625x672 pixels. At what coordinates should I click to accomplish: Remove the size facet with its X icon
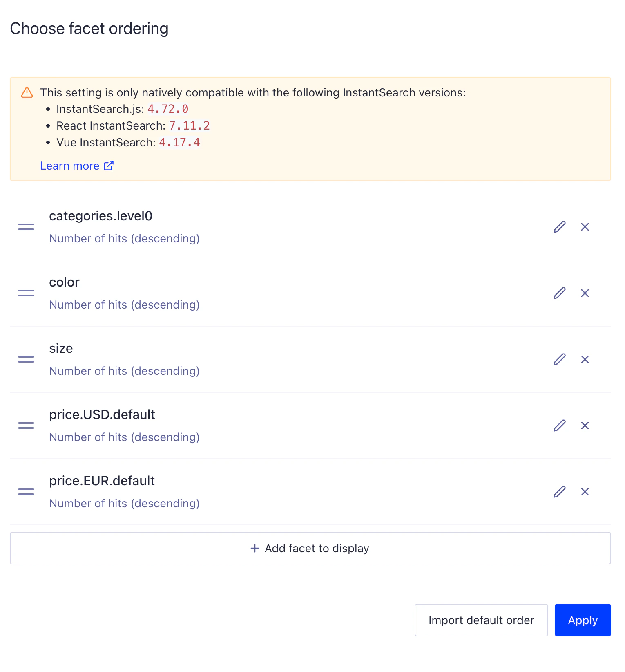pyautogui.click(x=585, y=359)
